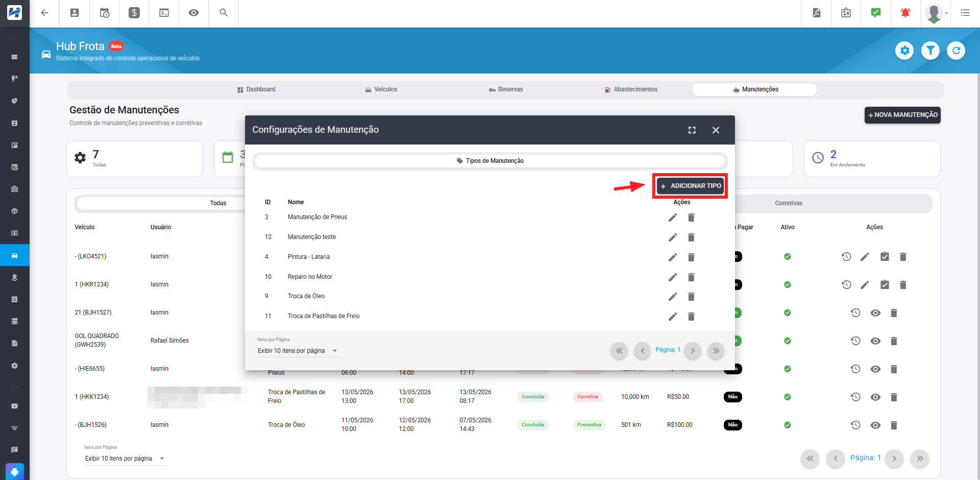Image resolution: width=980 pixels, height=480 pixels.
Task: Open the main table items per page dropdown
Action: pyautogui.click(x=126, y=459)
